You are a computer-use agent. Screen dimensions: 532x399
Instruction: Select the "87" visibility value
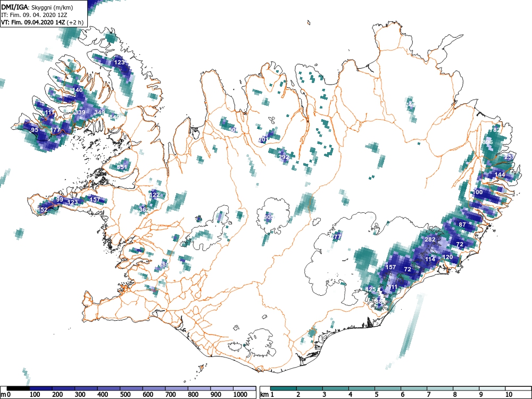click(x=462, y=225)
